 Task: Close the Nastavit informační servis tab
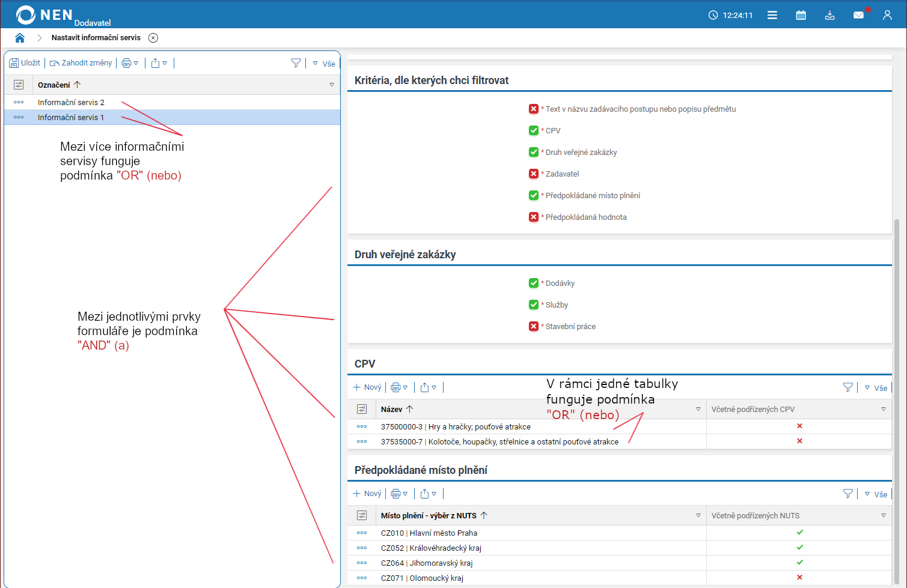[x=153, y=38]
